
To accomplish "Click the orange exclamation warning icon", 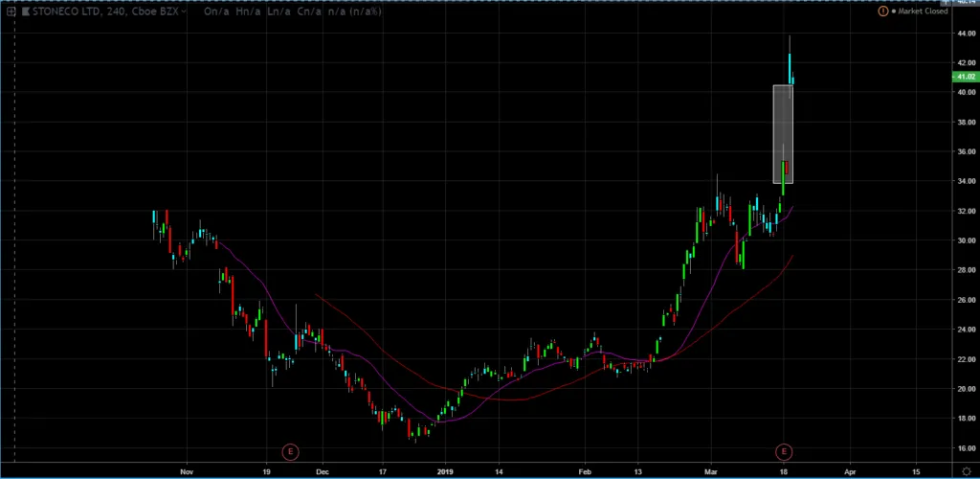I will (881, 11).
